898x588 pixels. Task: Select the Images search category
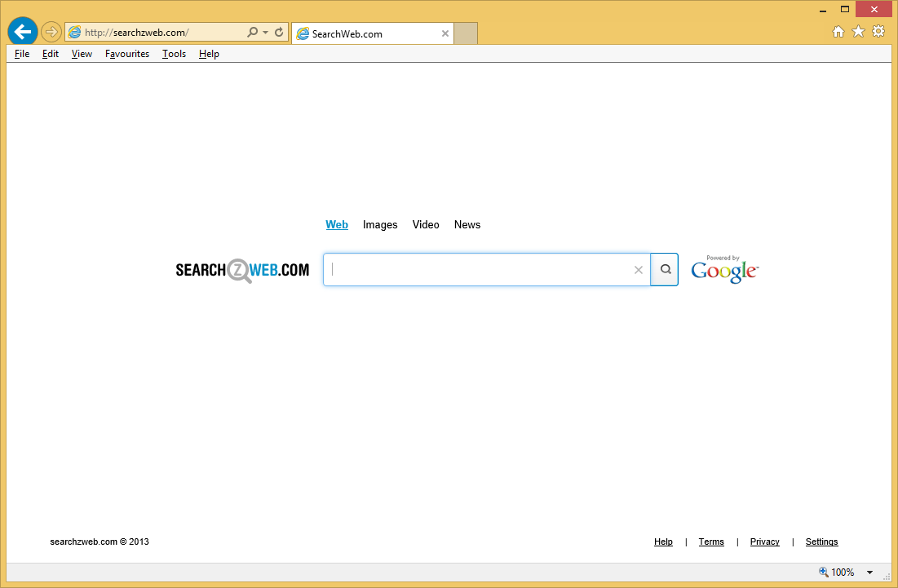tap(380, 225)
